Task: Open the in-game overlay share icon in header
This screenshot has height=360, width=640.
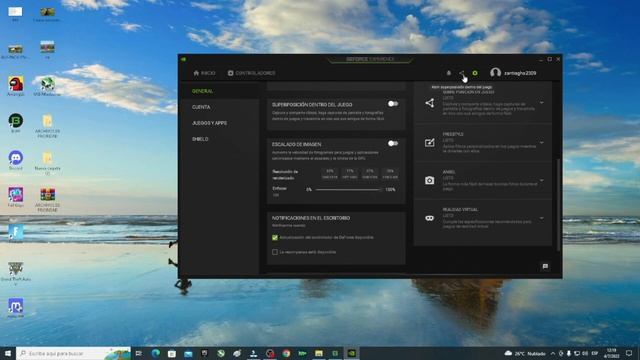Action: (462, 73)
